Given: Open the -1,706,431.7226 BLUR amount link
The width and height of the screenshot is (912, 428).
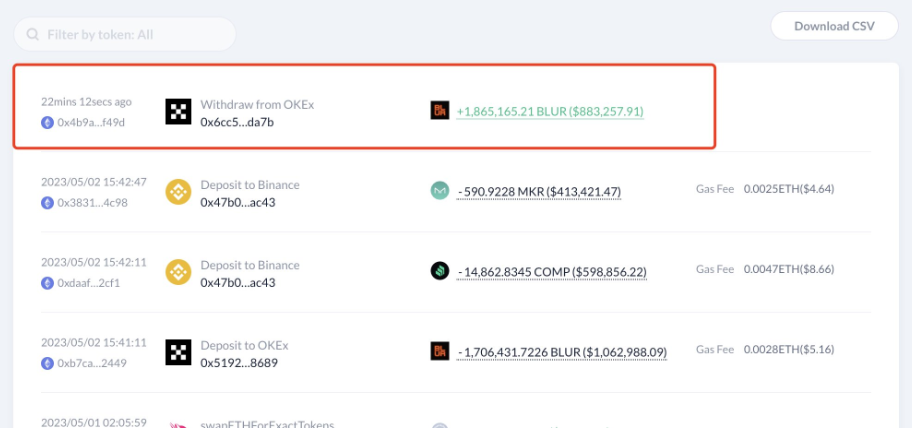Looking at the screenshot, I should [561, 352].
